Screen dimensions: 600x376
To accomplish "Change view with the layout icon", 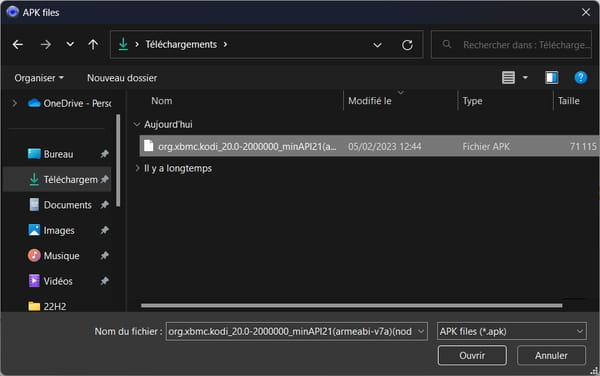I will coord(508,78).
